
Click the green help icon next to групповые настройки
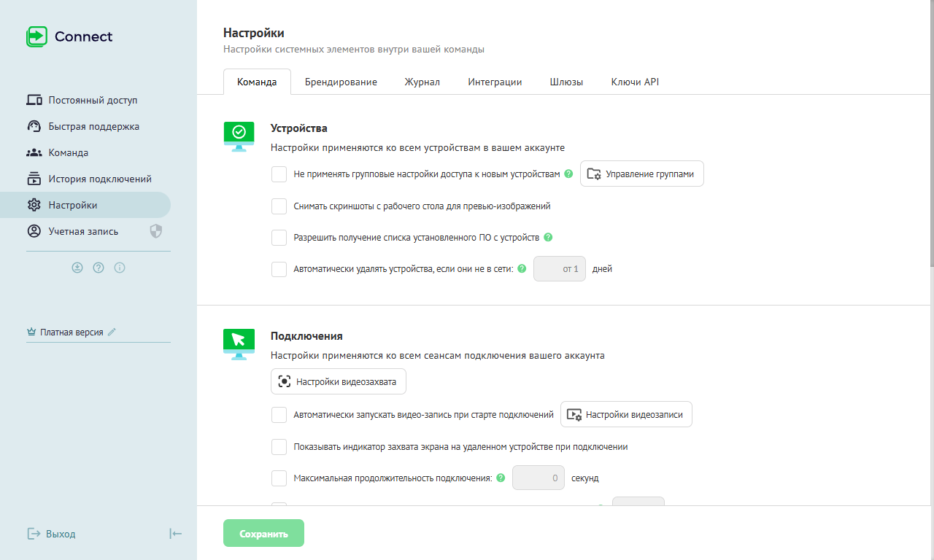(568, 174)
